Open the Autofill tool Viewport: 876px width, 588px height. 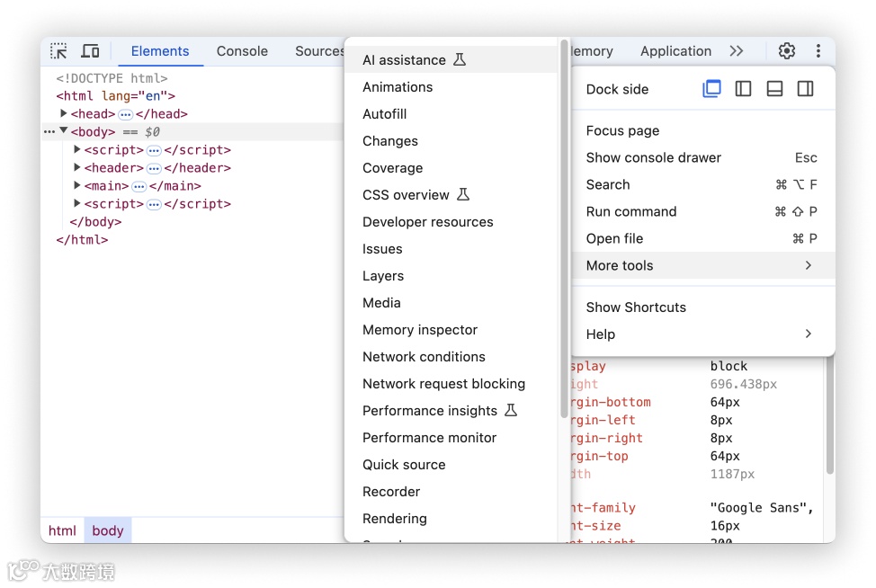[x=451, y=114]
